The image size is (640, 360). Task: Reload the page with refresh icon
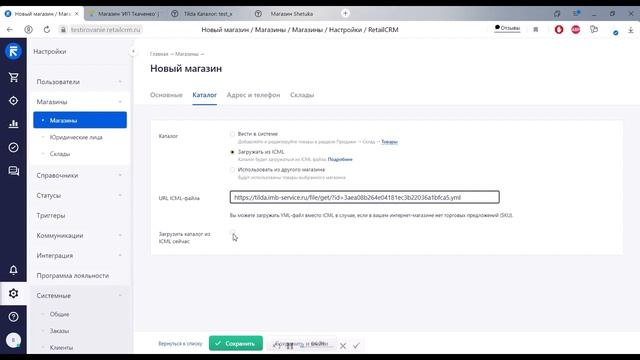click(47, 30)
